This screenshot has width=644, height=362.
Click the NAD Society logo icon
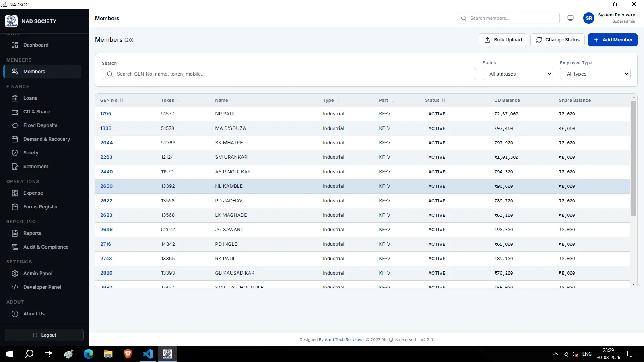click(11, 21)
